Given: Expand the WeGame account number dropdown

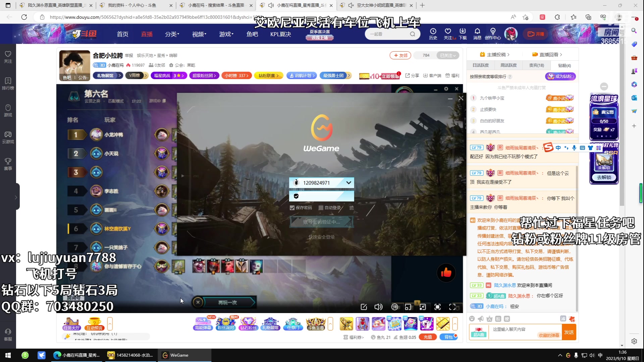Looking at the screenshot, I should (x=348, y=183).
